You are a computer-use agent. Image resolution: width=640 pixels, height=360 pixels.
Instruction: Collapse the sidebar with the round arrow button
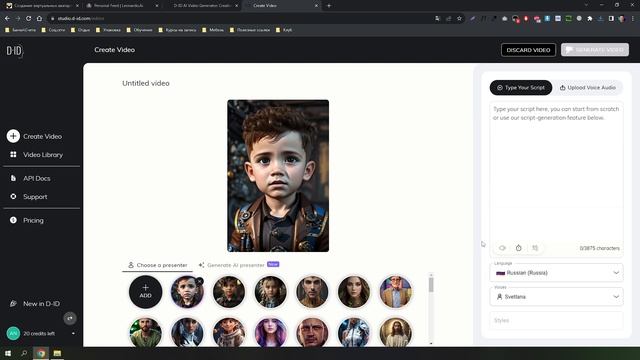tap(70, 318)
